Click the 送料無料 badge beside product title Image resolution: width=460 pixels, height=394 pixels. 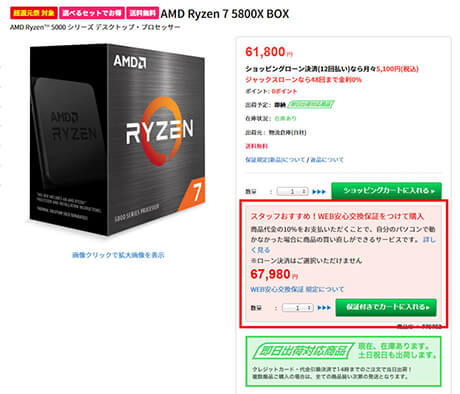142,13
